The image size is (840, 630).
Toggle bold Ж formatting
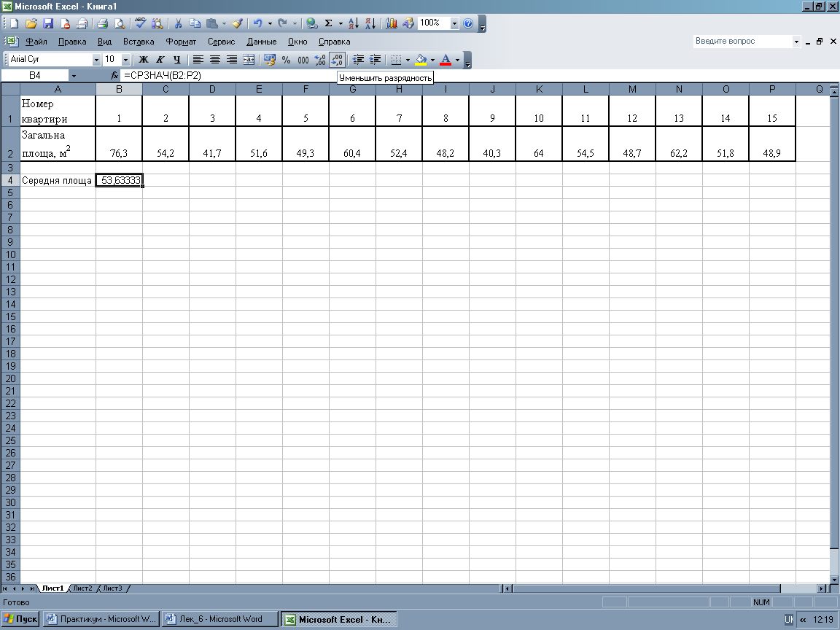[144, 60]
